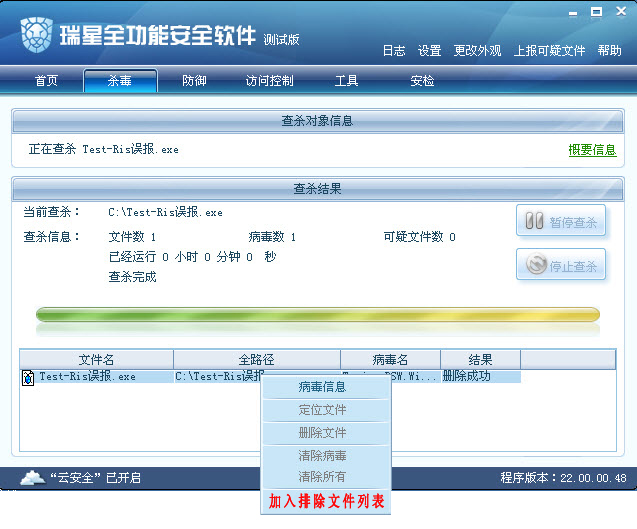Sort by the 文件名 column header
Screen dimensions: 637x529
click(96, 360)
